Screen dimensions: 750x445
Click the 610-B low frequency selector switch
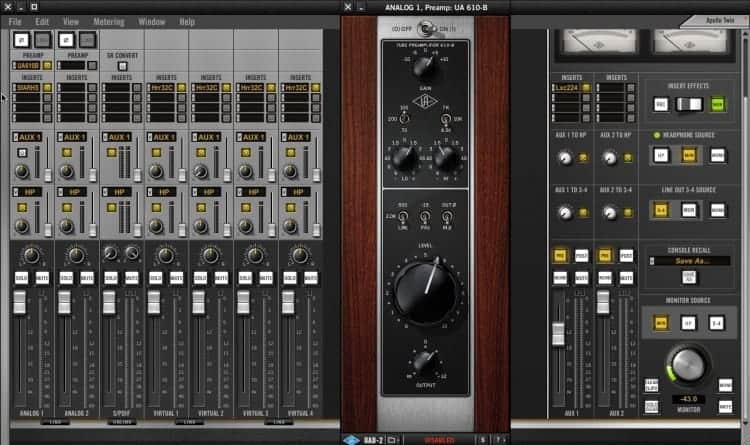(405, 118)
